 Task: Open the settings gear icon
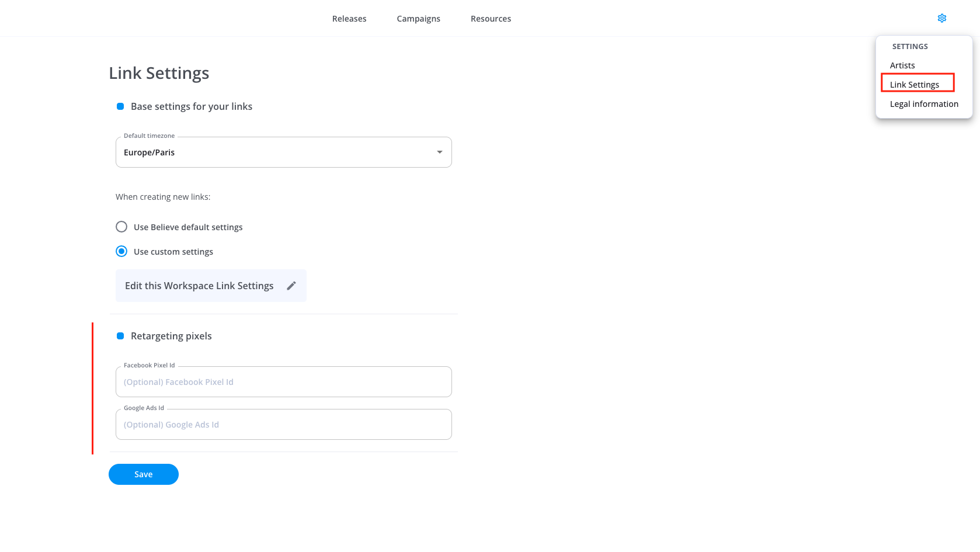coord(941,18)
